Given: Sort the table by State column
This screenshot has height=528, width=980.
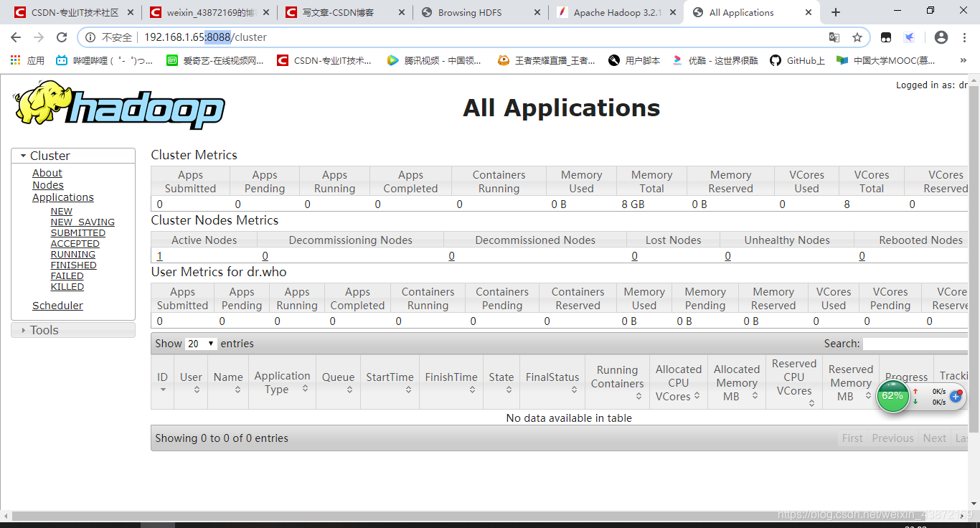Looking at the screenshot, I should click(501, 382).
